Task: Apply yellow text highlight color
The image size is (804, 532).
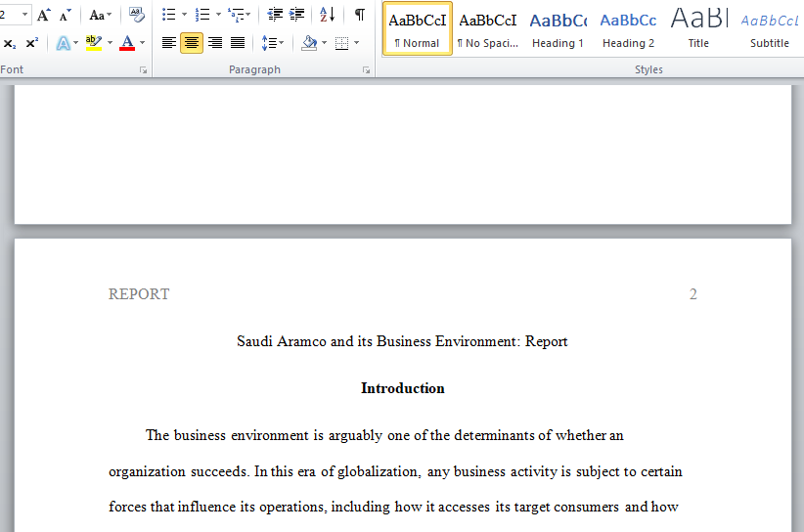Action: (93, 43)
